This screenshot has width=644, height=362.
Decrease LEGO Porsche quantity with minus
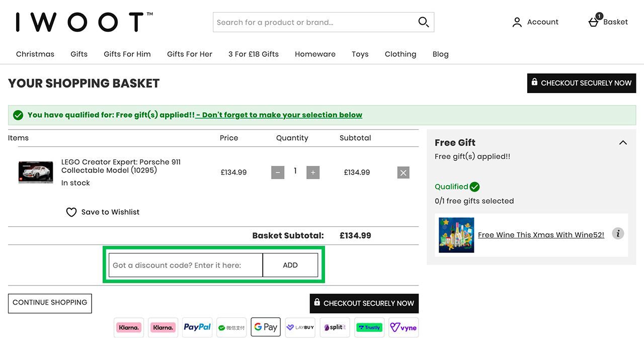click(278, 172)
